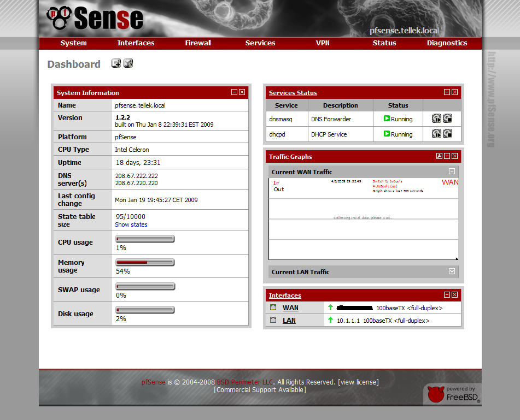Collapse the Current WAN Traffic graph

point(452,171)
